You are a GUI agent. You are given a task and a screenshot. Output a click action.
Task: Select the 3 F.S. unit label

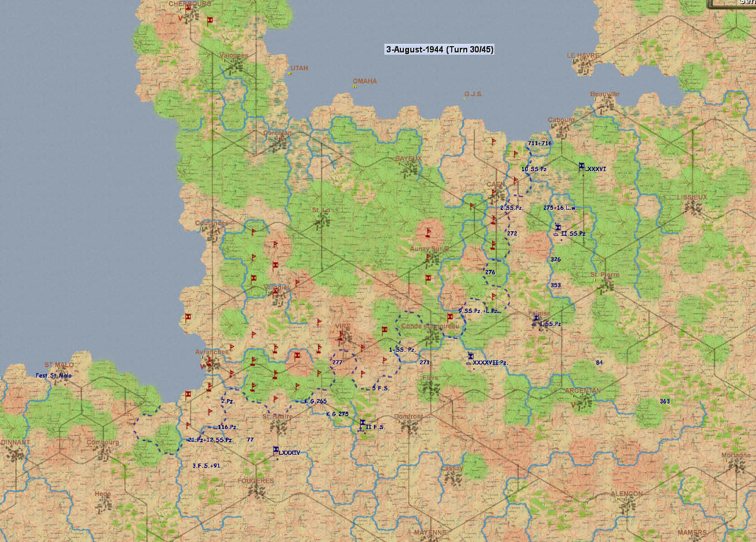381,388
